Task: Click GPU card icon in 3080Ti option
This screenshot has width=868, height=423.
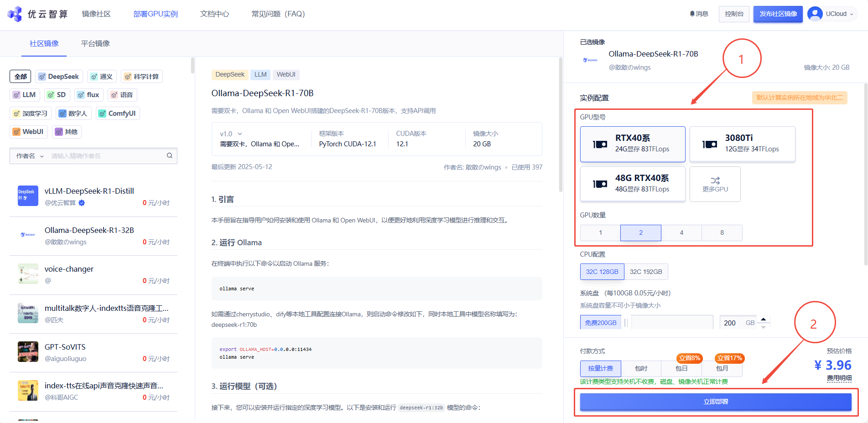Action: pos(710,144)
